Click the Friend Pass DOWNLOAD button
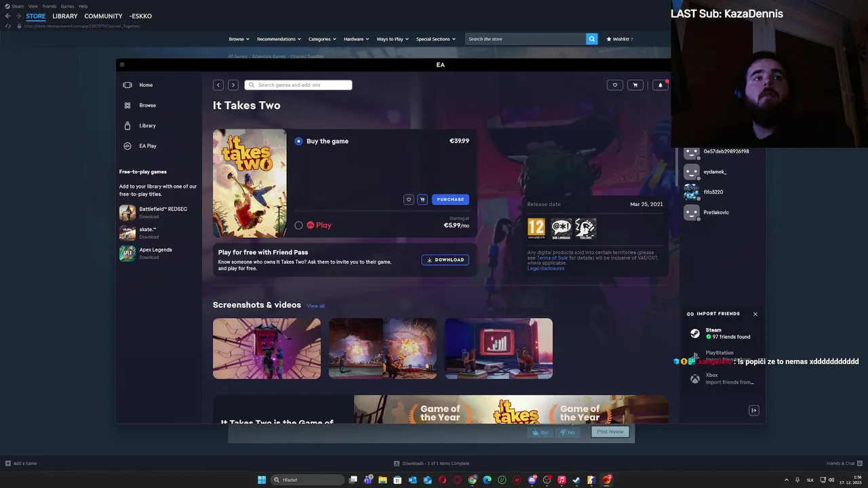 pos(446,260)
